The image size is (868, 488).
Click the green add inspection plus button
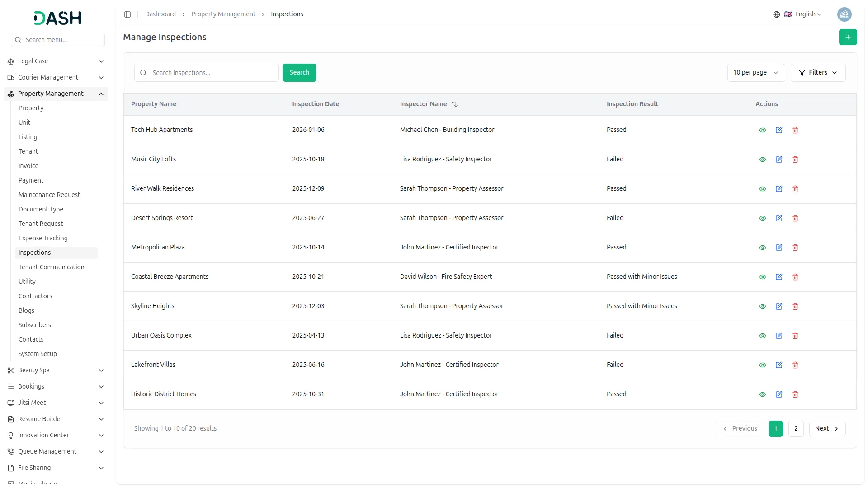click(848, 37)
